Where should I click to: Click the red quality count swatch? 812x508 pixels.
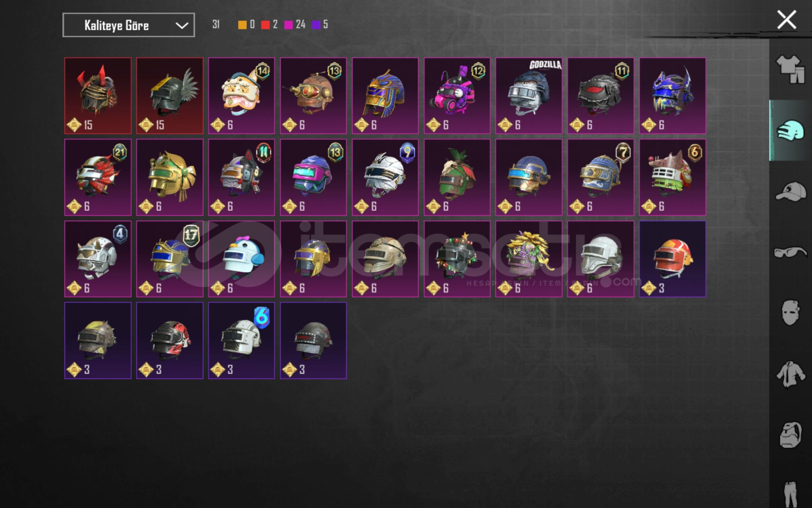[265, 24]
